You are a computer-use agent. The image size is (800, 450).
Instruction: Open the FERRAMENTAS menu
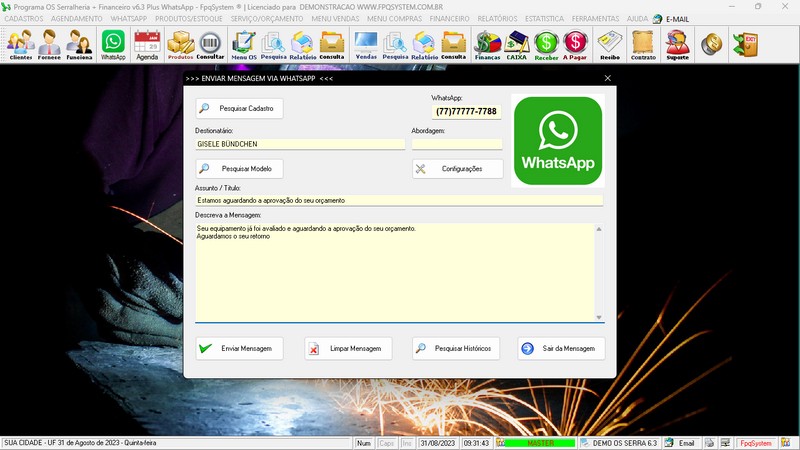pos(595,19)
